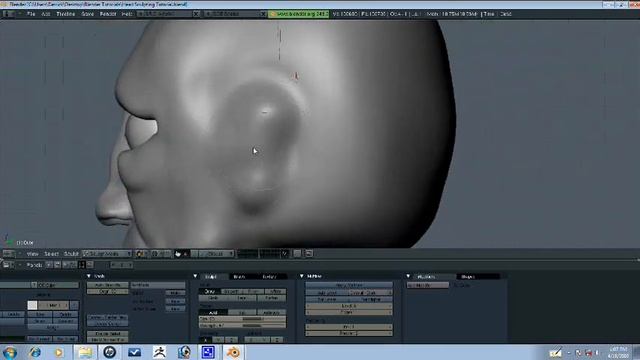This screenshot has width=640, height=360.
Task: Open the screen layout dropdown in top header
Action: click(x=165, y=14)
